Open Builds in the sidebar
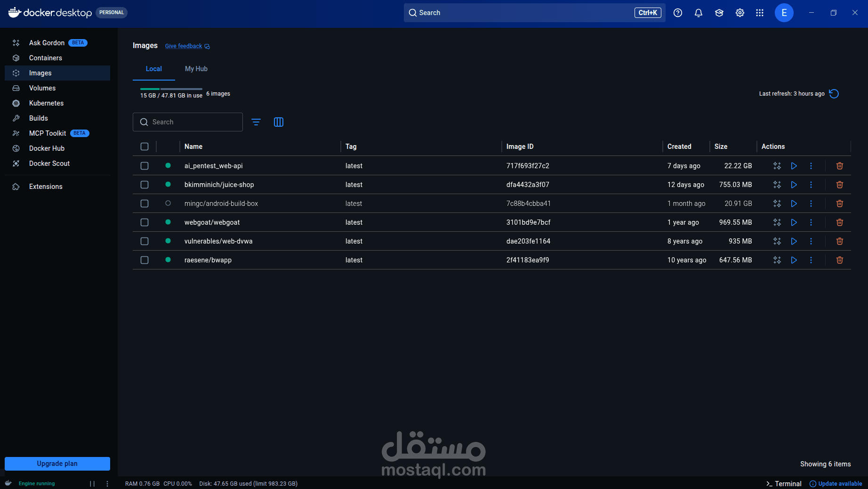868x489 pixels. point(57,118)
